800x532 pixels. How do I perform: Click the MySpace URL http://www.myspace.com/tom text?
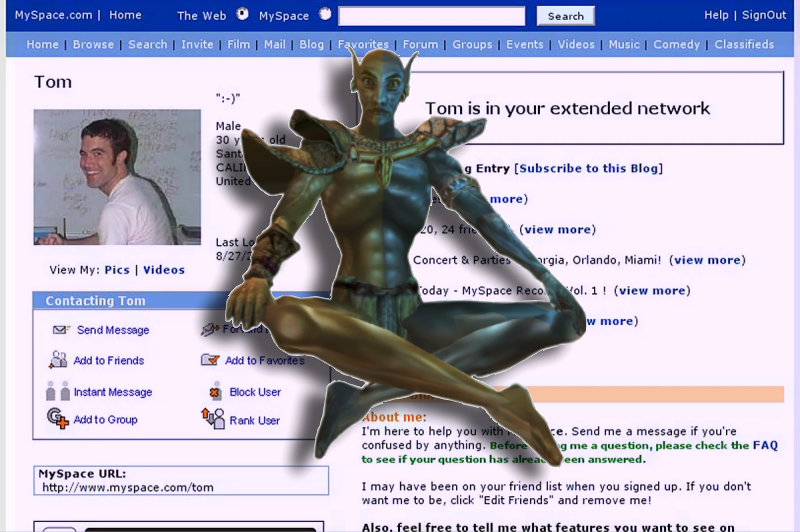tap(128, 487)
